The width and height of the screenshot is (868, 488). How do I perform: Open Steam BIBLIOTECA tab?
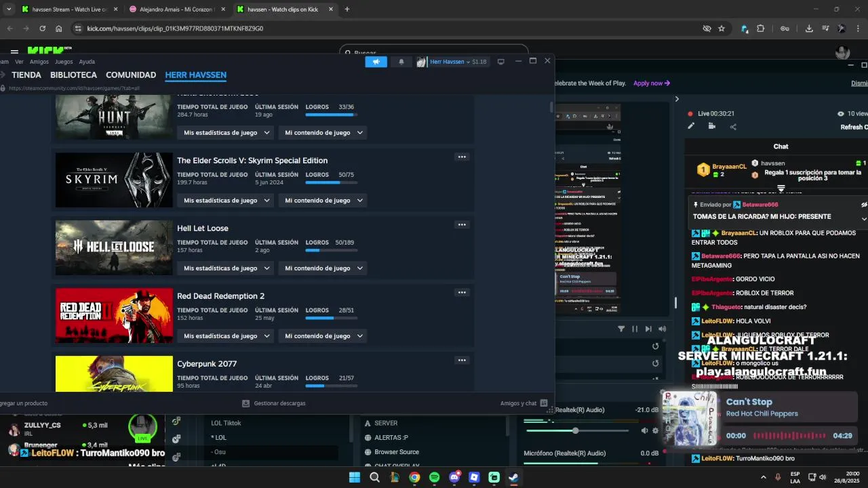(x=73, y=75)
